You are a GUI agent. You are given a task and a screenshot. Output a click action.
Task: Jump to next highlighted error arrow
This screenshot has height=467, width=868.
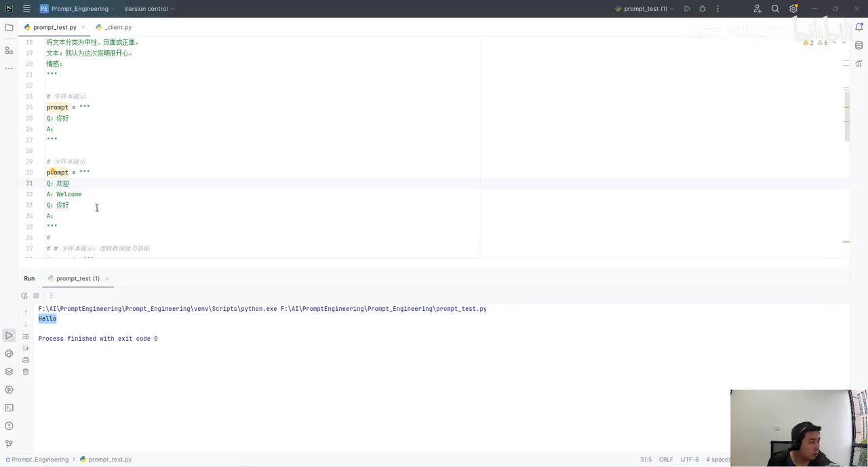(x=844, y=43)
